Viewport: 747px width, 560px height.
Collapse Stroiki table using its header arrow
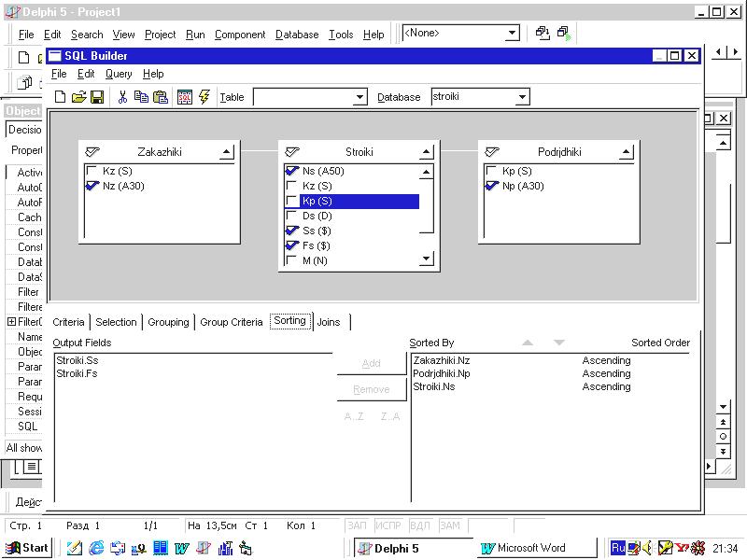coord(427,152)
